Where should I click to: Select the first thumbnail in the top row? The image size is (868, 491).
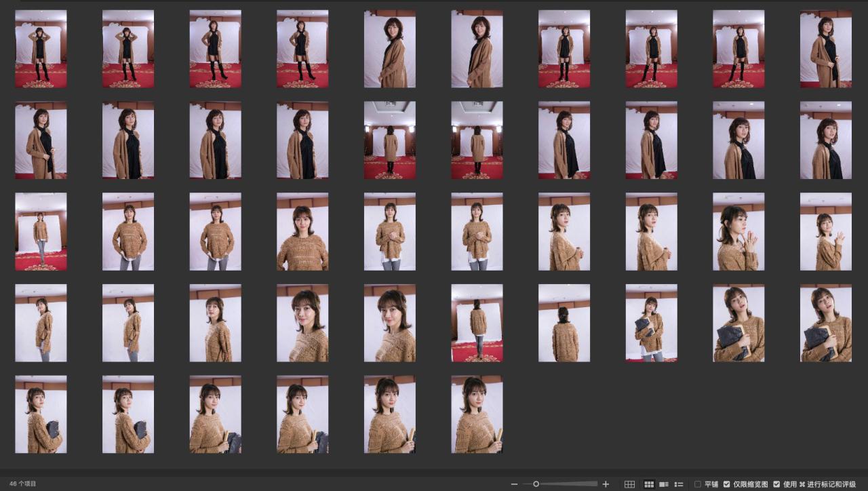tap(41, 49)
